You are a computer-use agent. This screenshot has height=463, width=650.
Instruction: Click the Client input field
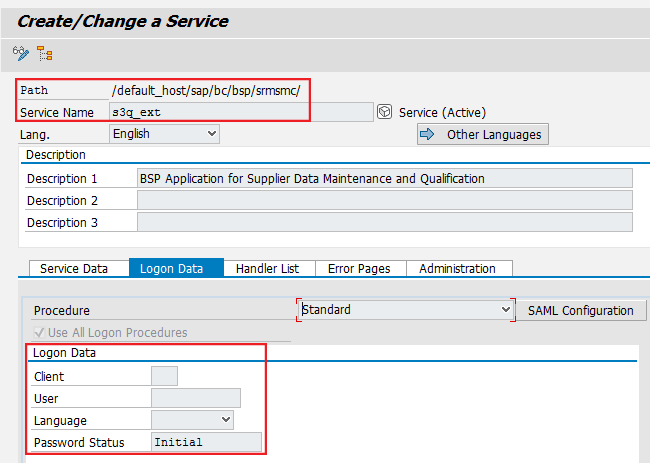coord(164,376)
